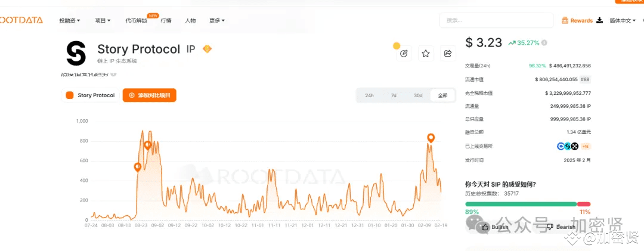Star Story Protocol as a favorite

426,54
